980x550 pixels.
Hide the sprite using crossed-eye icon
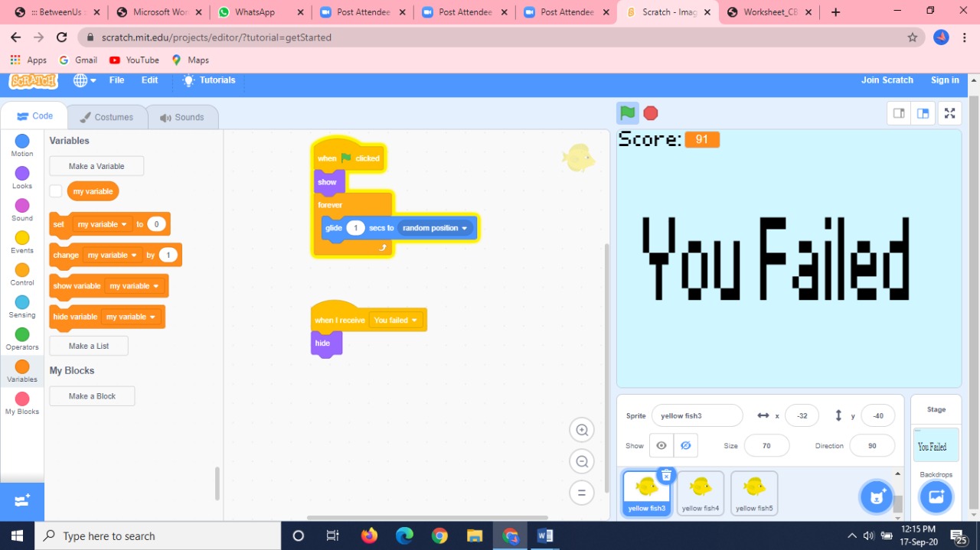686,445
